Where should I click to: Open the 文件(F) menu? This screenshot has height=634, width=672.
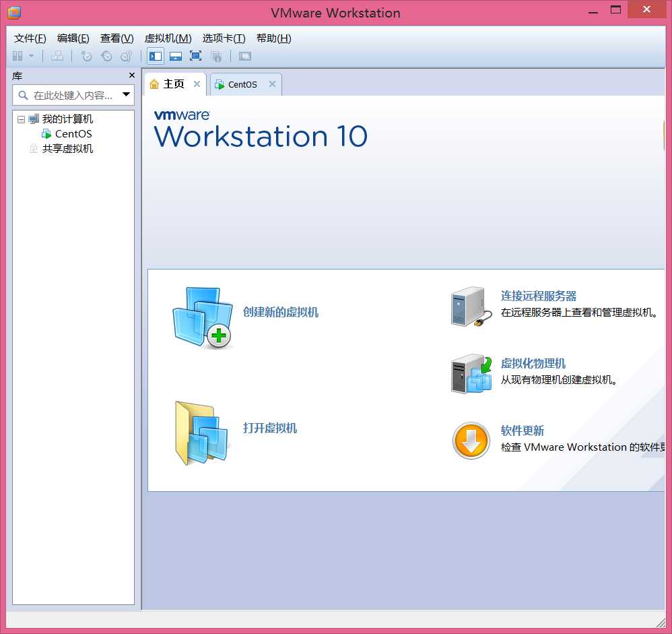(x=30, y=38)
